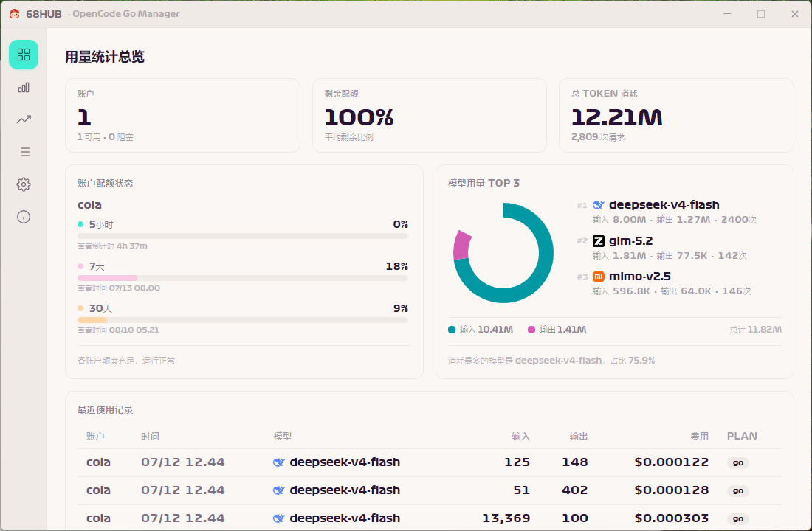Close the 68HUB window
Image resolution: width=812 pixels, height=531 pixels.
point(795,14)
